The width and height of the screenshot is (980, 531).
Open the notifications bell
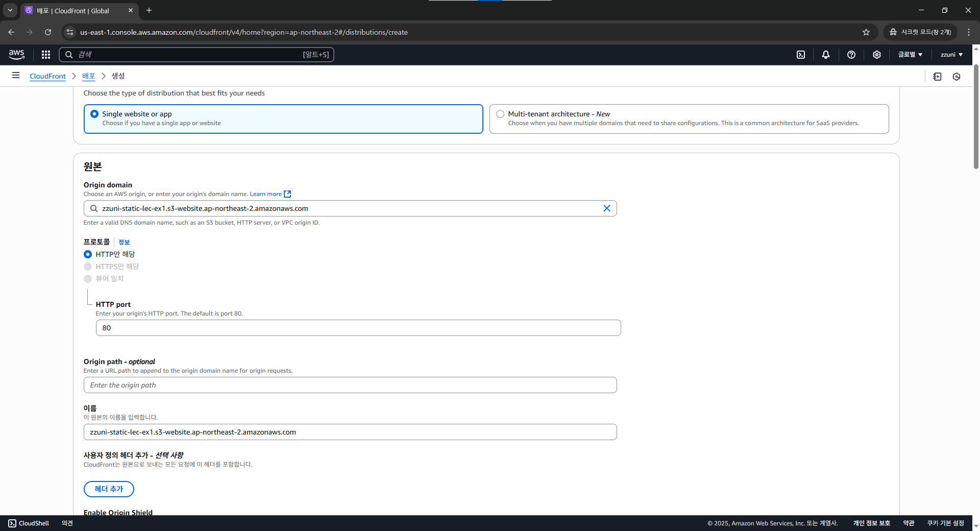[826, 55]
